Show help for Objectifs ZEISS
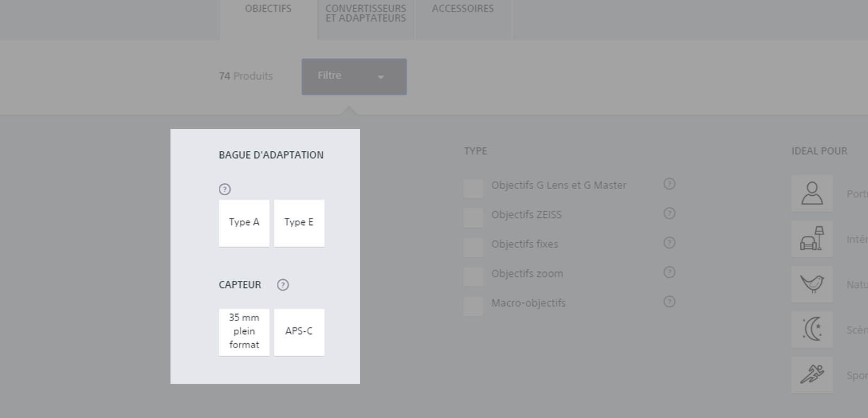This screenshot has width=868, height=418. 669,213
